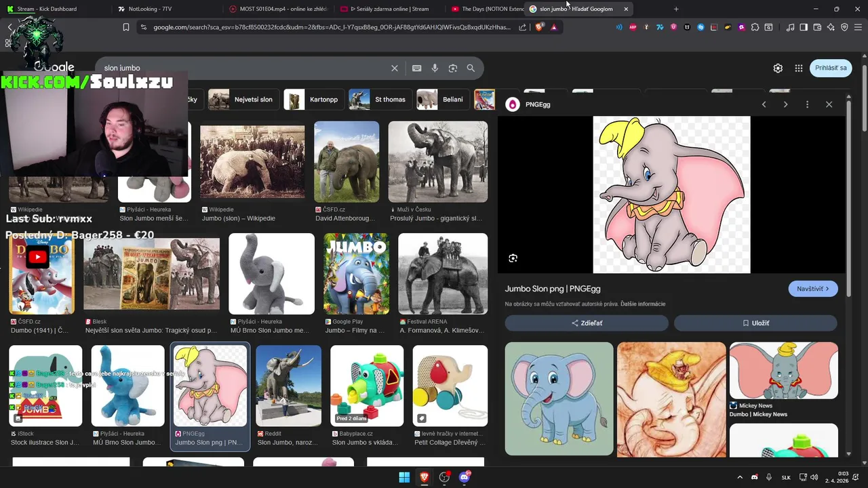Open the extensions puzzle menu
The height and width of the screenshot is (488, 868).
pos(755,27)
